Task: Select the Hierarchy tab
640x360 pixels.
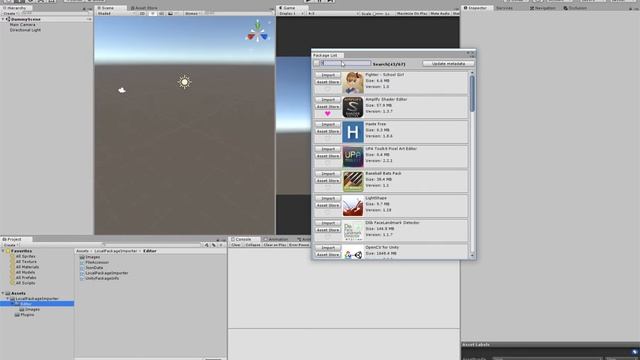Action: [16, 8]
